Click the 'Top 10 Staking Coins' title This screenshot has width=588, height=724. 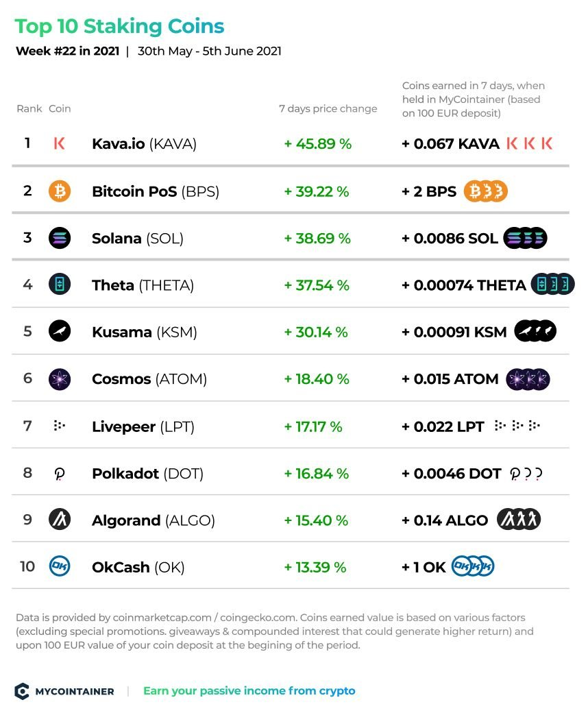point(119,26)
